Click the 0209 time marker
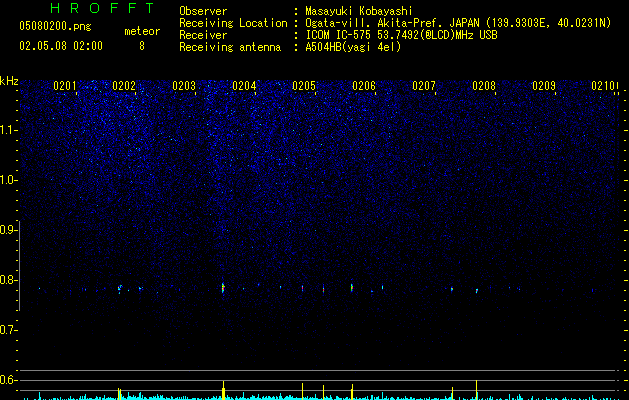 (x=544, y=86)
